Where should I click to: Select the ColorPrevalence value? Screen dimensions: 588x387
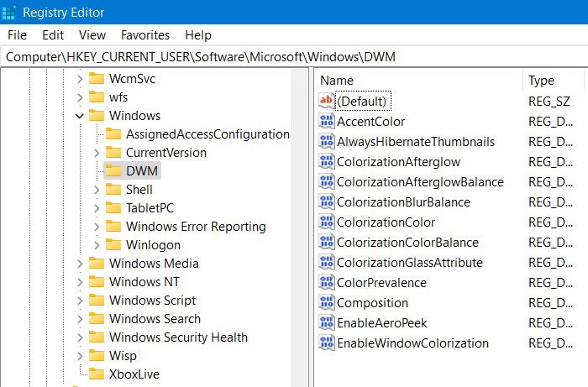(381, 282)
